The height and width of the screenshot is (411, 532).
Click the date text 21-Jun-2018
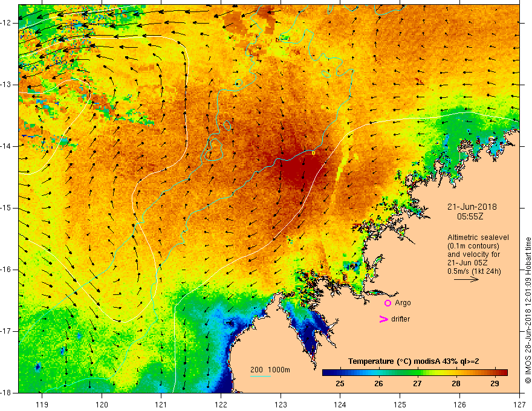(x=472, y=207)
